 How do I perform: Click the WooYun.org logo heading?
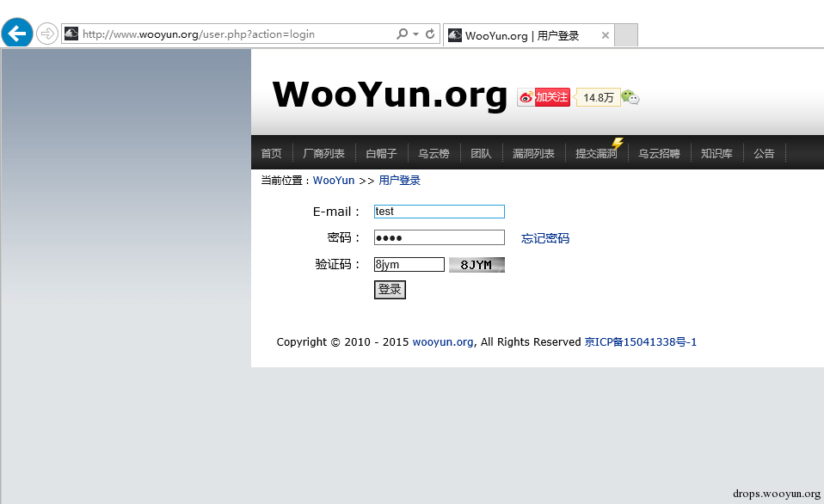coord(390,95)
